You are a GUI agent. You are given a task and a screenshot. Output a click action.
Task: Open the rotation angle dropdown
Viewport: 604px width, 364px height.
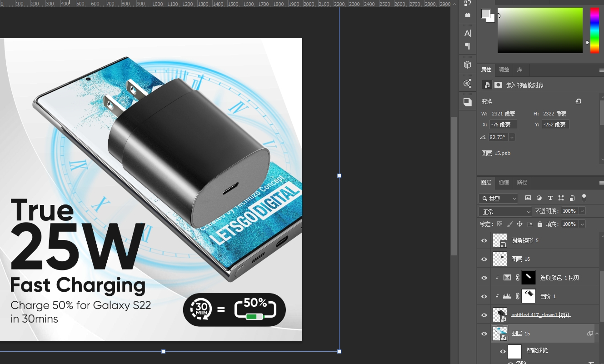click(x=512, y=137)
